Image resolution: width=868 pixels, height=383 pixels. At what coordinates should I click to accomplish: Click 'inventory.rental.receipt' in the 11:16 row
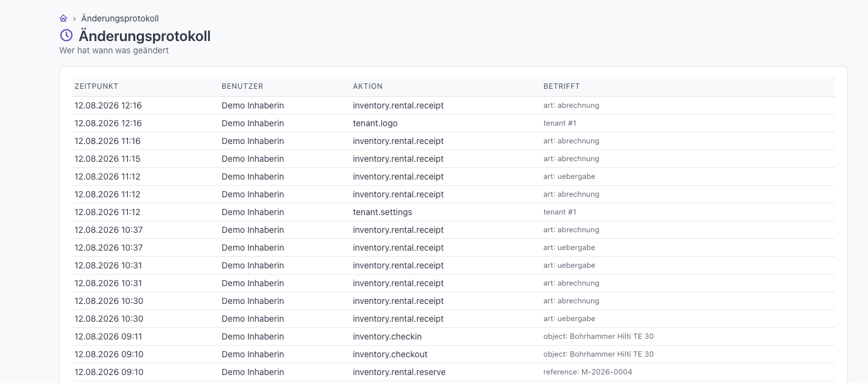pyautogui.click(x=398, y=141)
